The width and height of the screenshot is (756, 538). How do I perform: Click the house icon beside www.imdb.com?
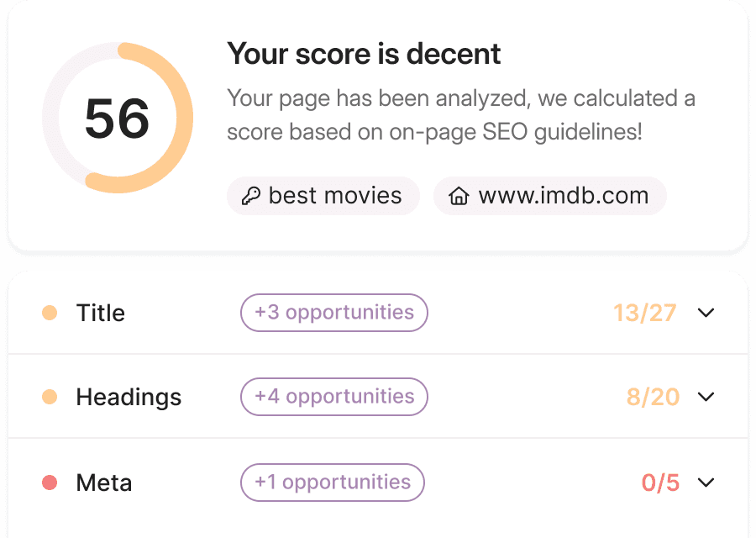pos(459,196)
